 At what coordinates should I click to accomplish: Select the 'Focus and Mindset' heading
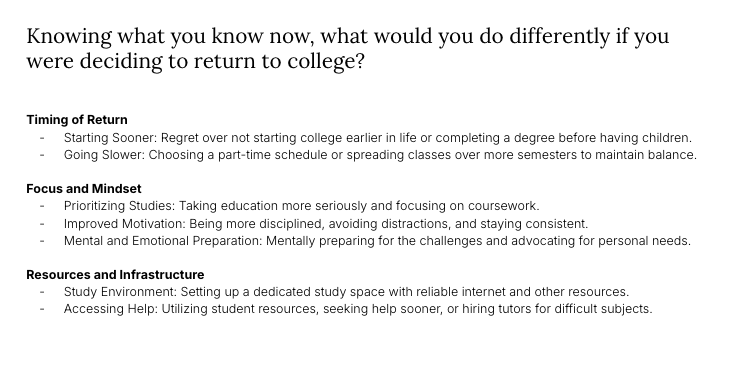tap(84, 189)
